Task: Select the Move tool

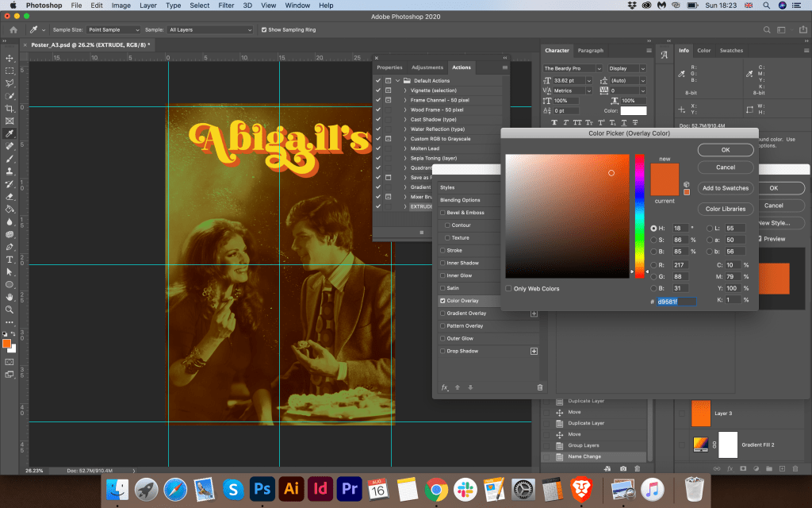Action: click(10, 58)
